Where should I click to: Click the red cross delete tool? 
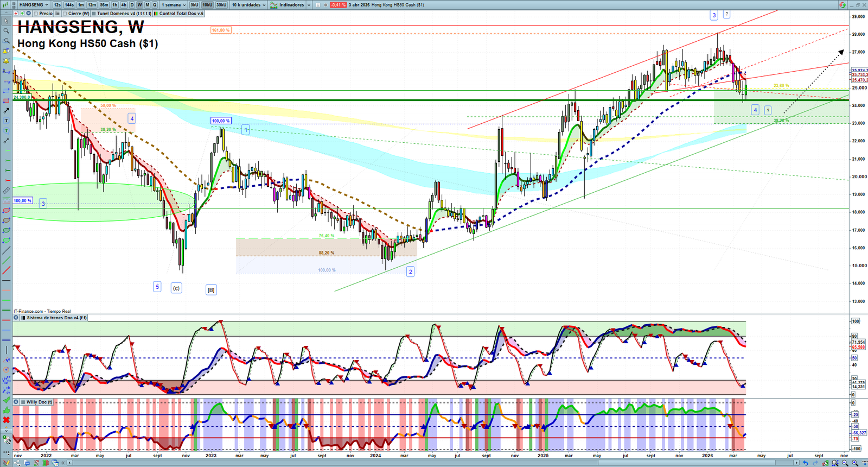6,420
